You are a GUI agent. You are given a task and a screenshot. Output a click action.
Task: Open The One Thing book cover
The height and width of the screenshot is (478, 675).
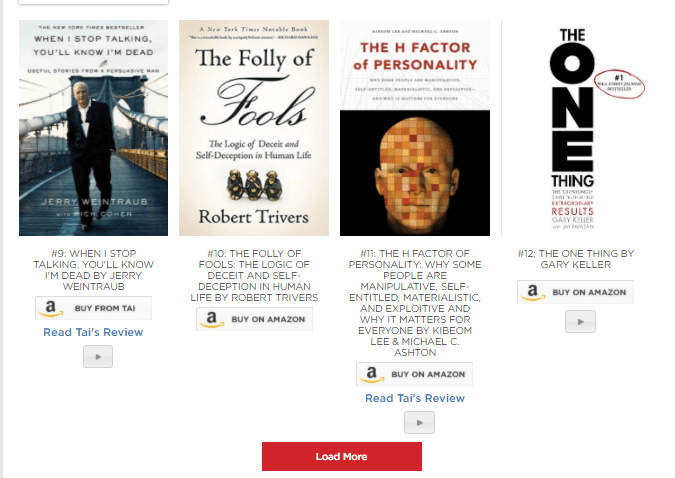pos(576,128)
